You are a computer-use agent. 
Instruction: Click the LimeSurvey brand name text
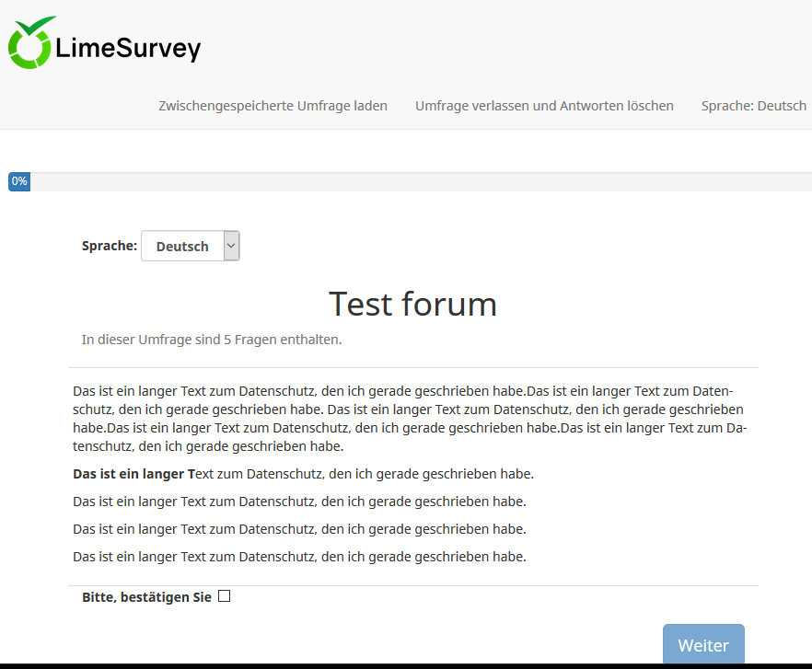click(128, 48)
